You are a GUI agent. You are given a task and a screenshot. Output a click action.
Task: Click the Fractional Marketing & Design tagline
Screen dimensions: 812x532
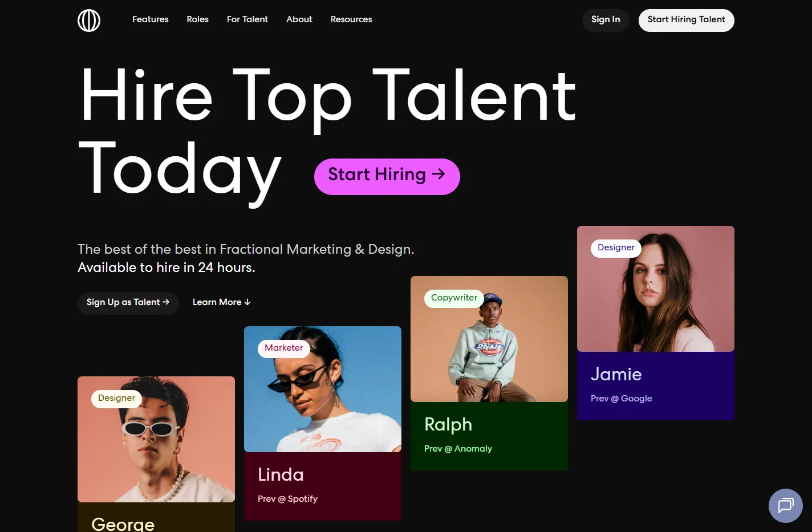click(x=246, y=250)
